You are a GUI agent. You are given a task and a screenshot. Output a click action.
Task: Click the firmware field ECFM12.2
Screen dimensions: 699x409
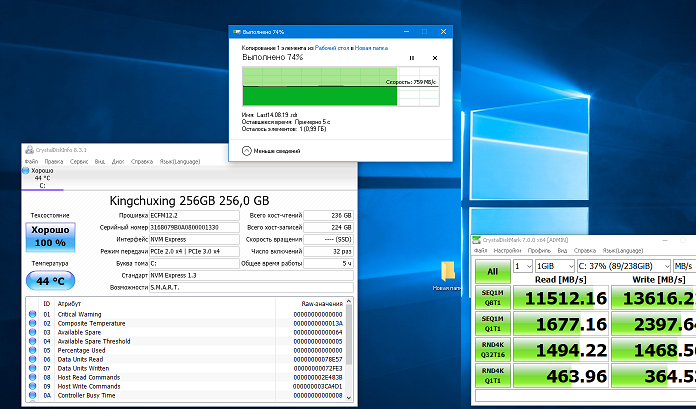point(194,215)
